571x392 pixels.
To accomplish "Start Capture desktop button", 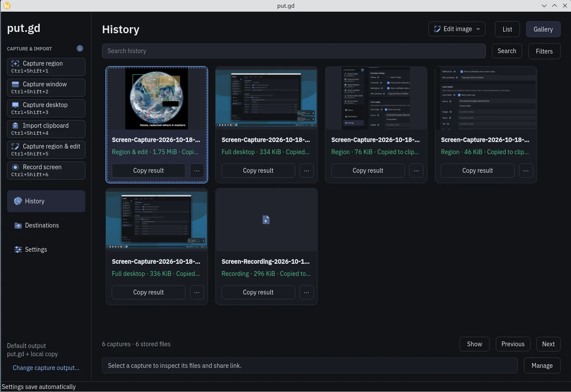I will tap(46, 108).
